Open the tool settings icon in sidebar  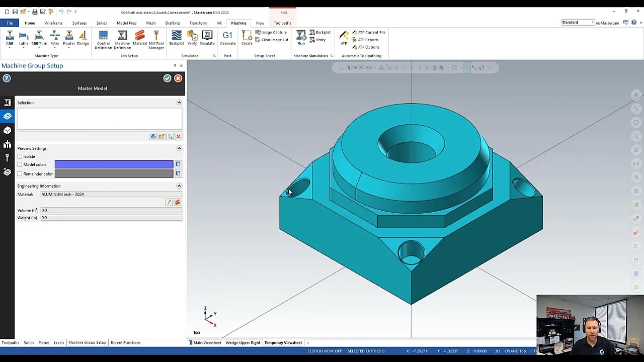tap(7, 158)
